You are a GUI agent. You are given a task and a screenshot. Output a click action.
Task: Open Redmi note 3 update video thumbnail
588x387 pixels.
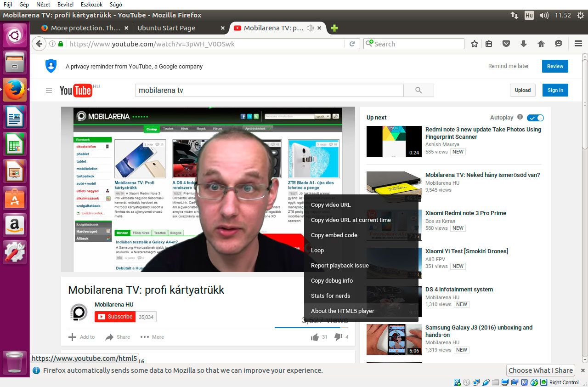pos(394,142)
